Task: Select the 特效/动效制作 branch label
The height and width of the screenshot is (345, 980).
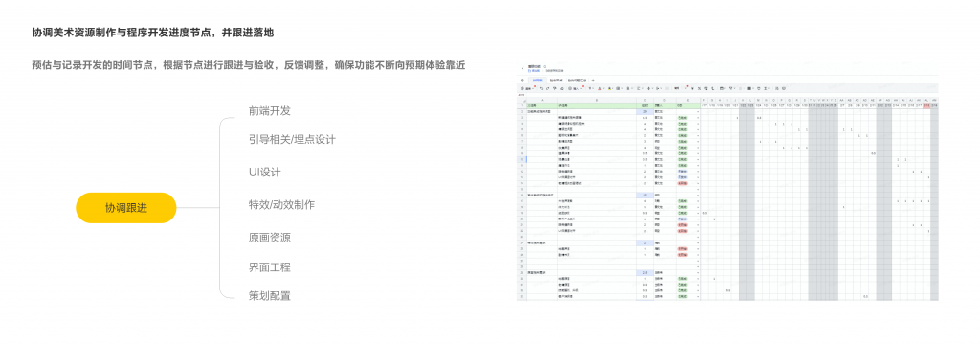Action: click(281, 204)
